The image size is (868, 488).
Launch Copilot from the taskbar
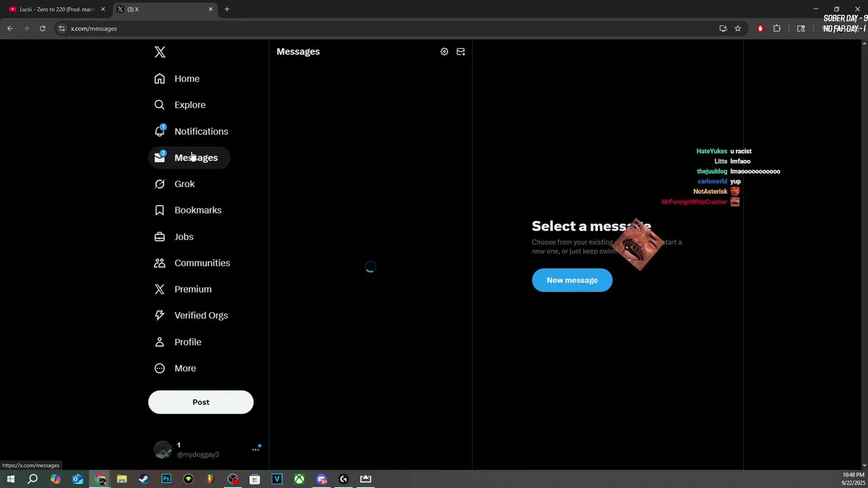pos(55,479)
